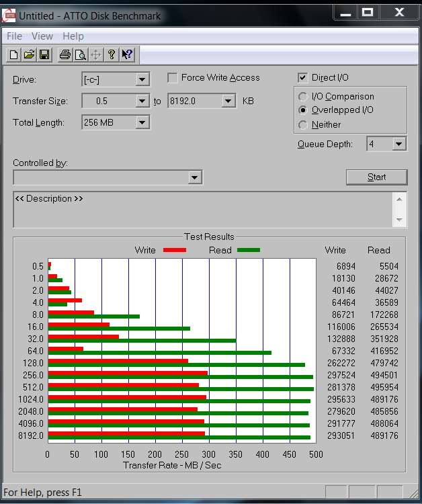Image resolution: width=422 pixels, height=504 pixels.
Task: Open the Queue Depth dropdown
Action: (398, 144)
